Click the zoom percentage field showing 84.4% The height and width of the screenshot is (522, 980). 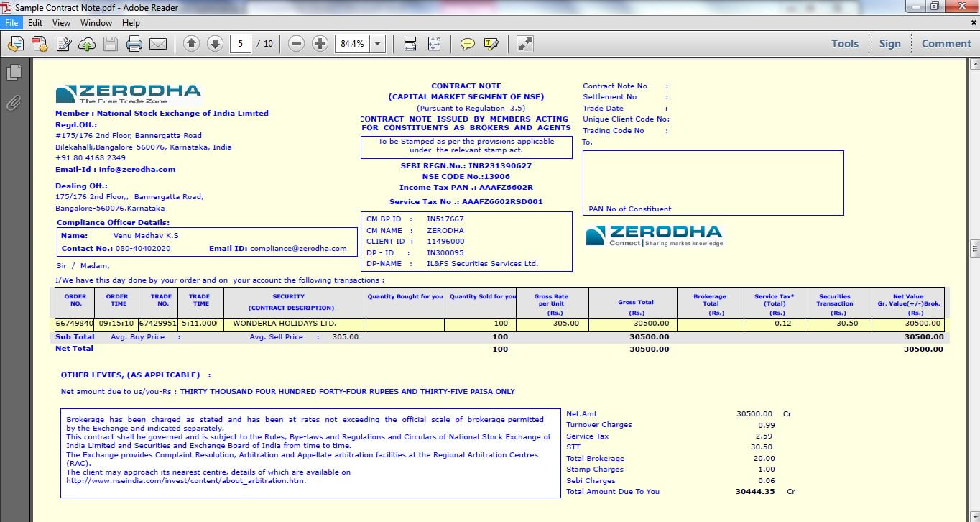coord(352,44)
